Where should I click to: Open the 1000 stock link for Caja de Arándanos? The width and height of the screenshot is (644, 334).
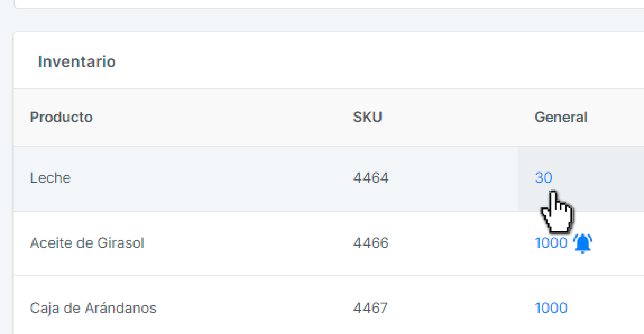pos(551,308)
